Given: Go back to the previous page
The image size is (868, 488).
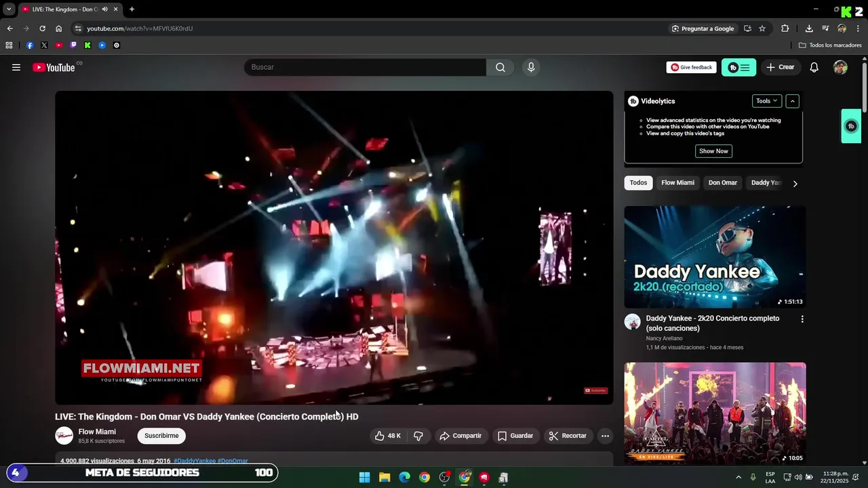Looking at the screenshot, I should pyautogui.click(x=9, y=28).
